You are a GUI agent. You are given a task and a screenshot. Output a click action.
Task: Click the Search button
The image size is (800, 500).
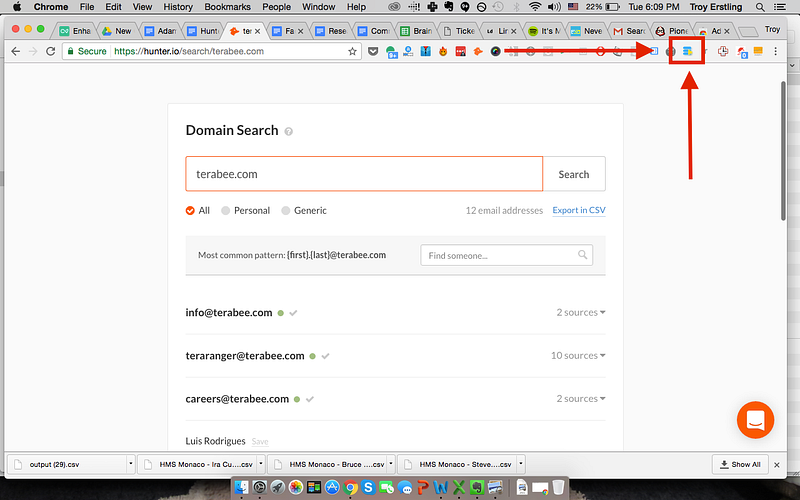(574, 174)
